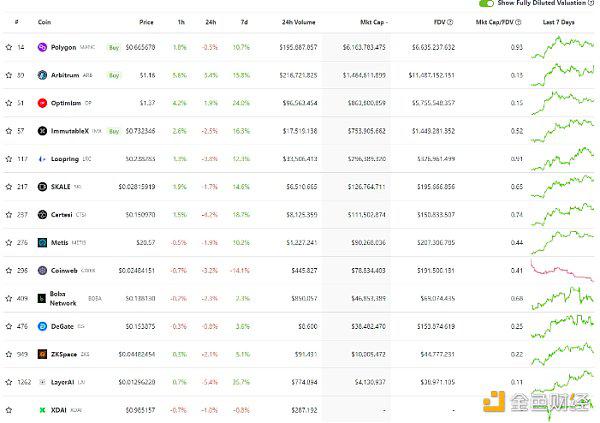Screen dimensions: 600x423
Task: Select Arbitrum FDV $11,487,152,151
Action: pos(432,75)
